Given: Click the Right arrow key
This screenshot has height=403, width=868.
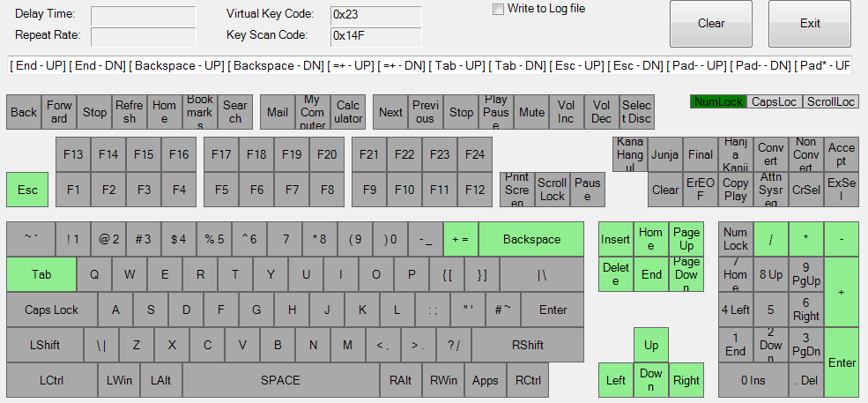Looking at the screenshot, I should pyautogui.click(x=686, y=380).
